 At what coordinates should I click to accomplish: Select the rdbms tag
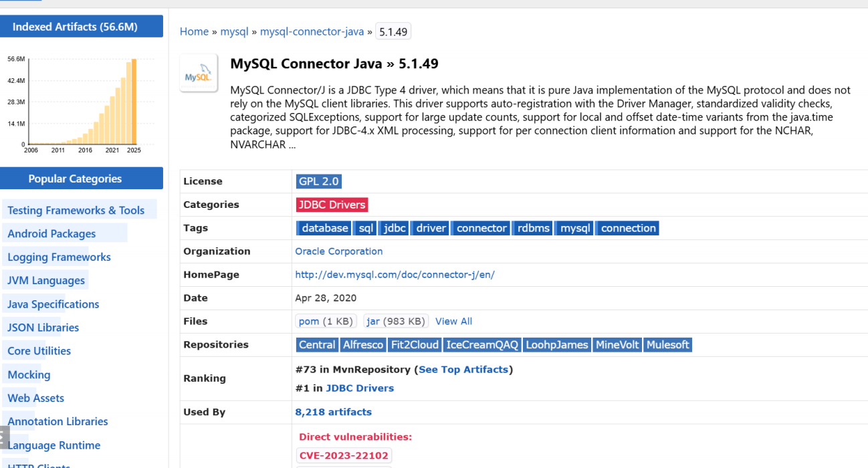point(534,228)
